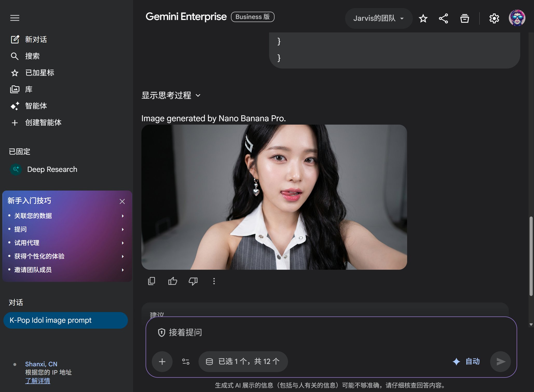Open the three-dot more options menu
The image size is (534, 392).
coord(214,281)
